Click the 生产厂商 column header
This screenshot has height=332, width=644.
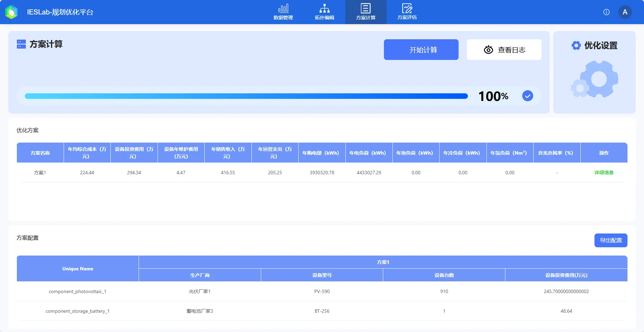tap(200, 275)
